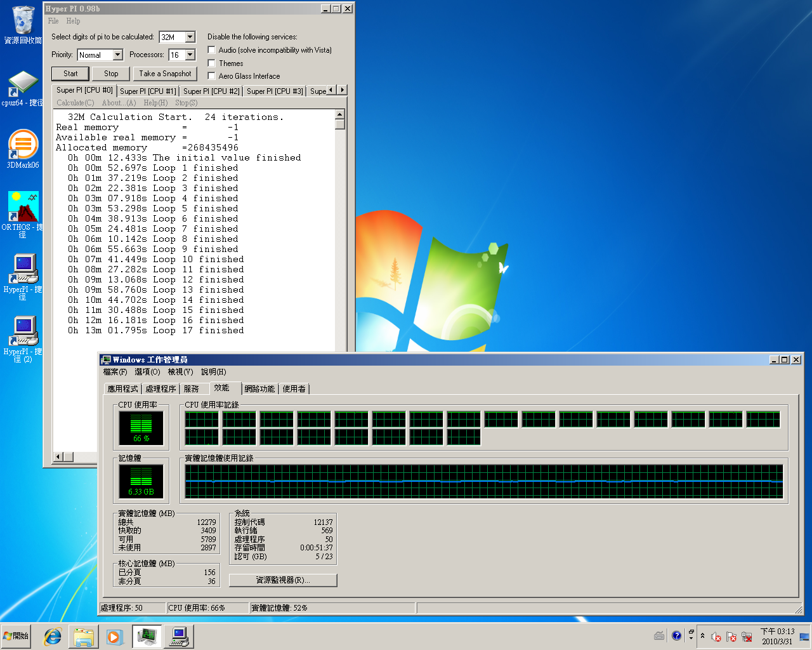
Task: Open Hyper PI File menu
Action: click(53, 21)
